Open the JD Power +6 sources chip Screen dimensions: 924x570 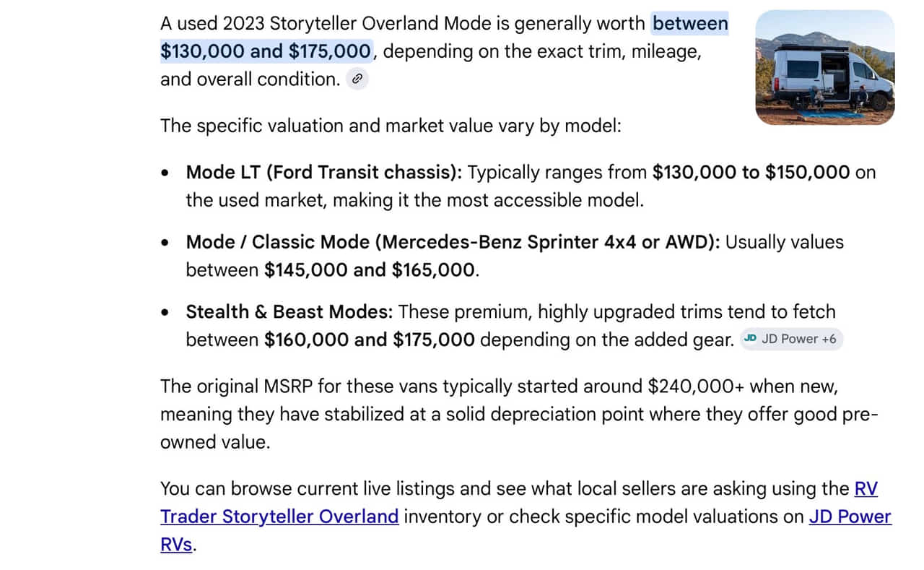coord(791,339)
